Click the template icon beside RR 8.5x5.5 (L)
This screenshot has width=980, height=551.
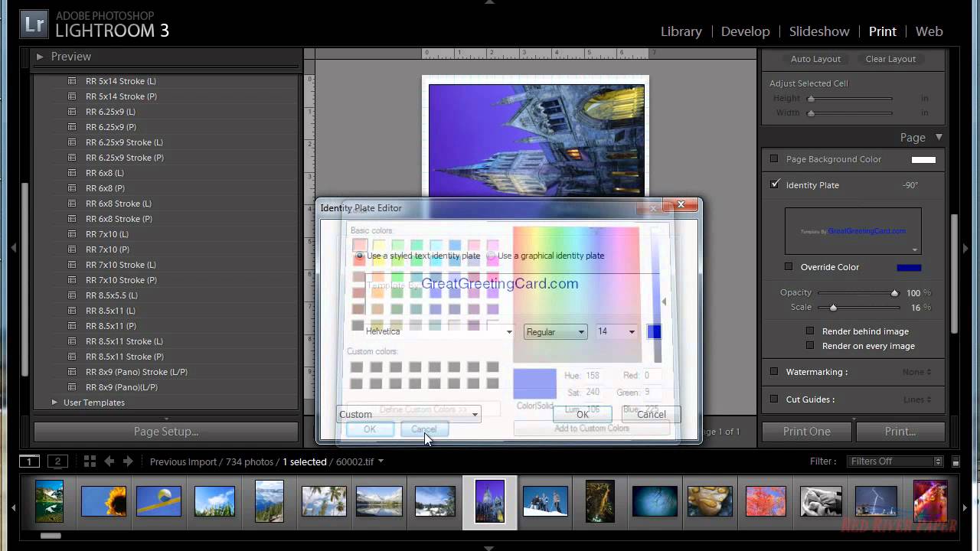click(72, 295)
